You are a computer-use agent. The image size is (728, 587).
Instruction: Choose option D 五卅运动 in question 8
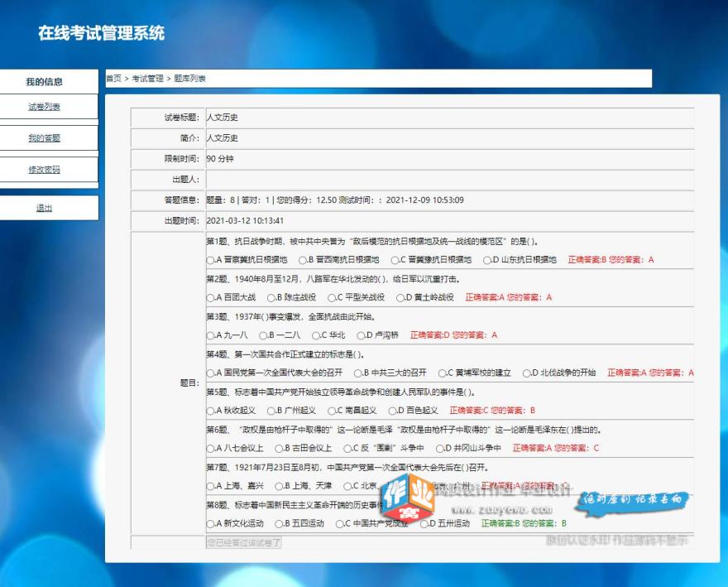pyautogui.click(x=424, y=525)
